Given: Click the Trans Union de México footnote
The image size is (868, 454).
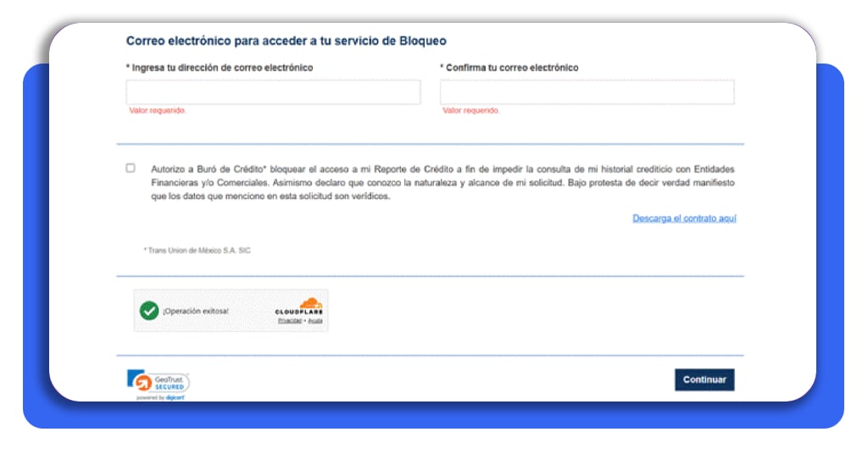Looking at the screenshot, I should tap(197, 251).
